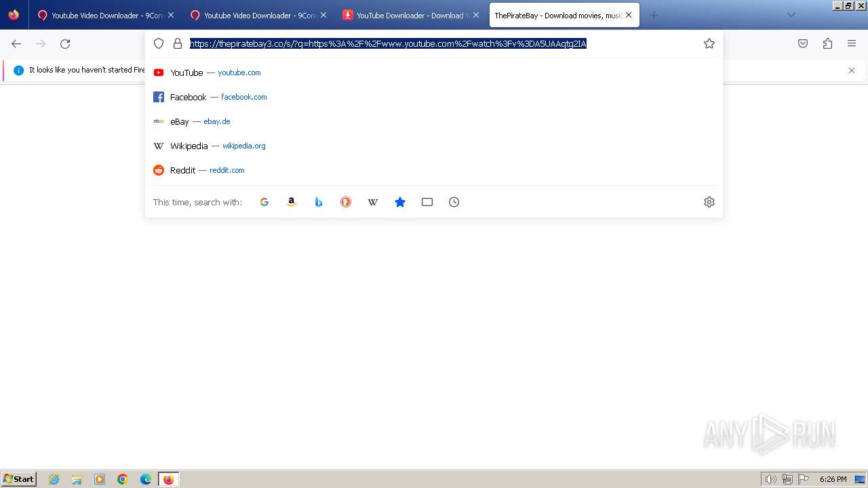Choose the eBay ebay.de suggestion
Screen dimensions: 868x488
(434, 121)
